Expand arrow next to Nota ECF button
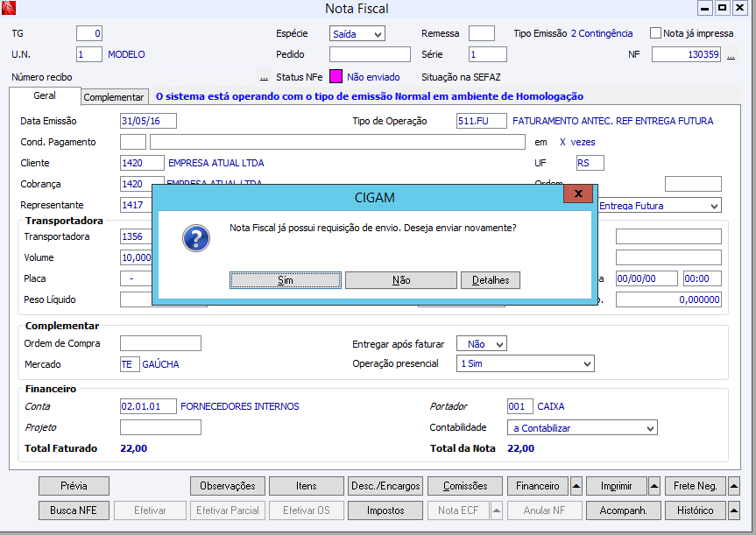Image resolution: width=756 pixels, height=535 pixels. coord(497,510)
